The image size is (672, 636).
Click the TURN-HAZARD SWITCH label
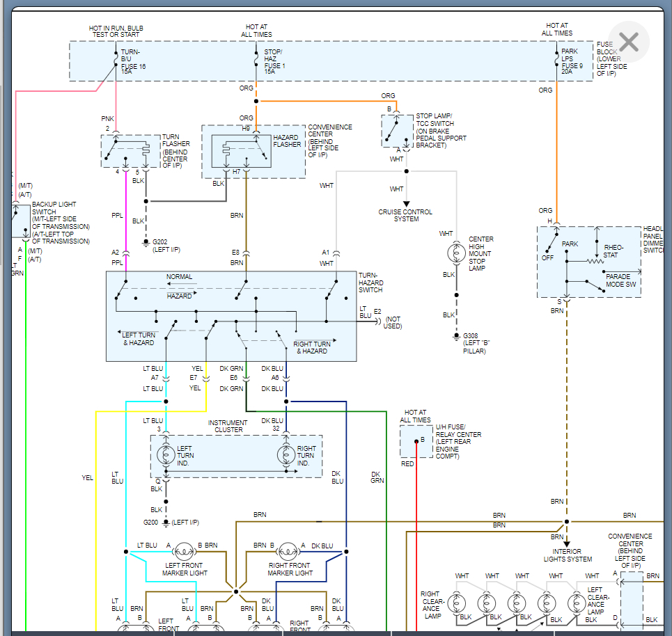tap(370, 283)
